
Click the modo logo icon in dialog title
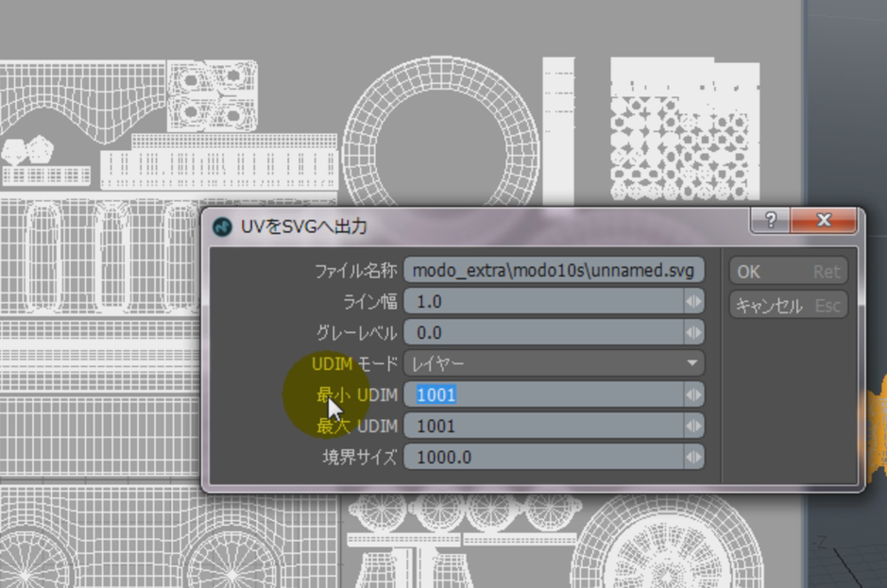(x=223, y=227)
